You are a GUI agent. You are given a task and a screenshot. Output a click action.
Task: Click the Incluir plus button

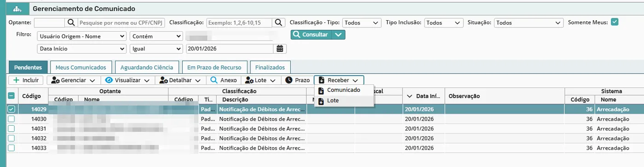pyautogui.click(x=26, y=80)
